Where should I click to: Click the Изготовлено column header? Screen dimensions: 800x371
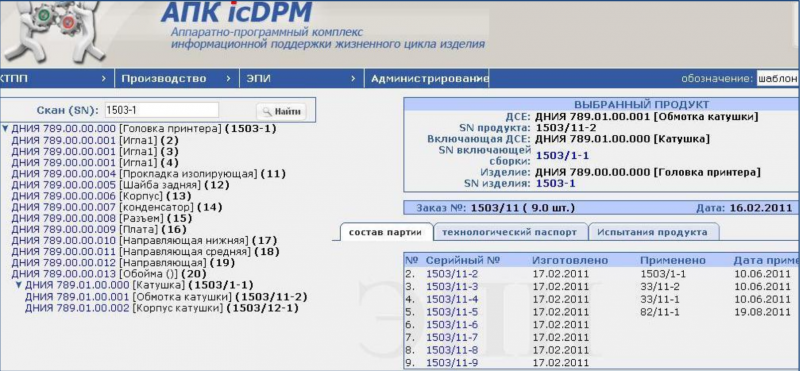[570, 260]
